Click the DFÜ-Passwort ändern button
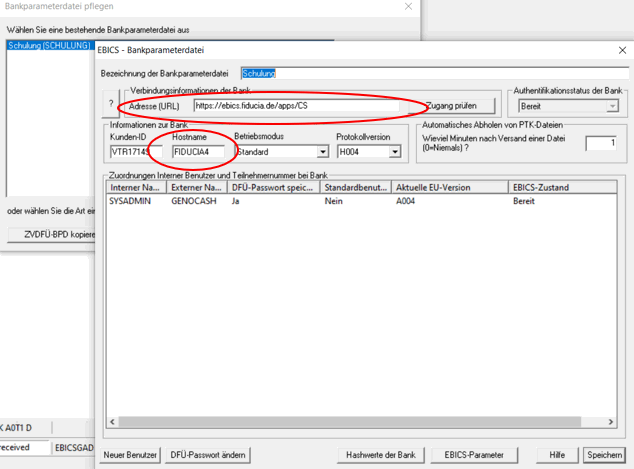 point(208,455)
